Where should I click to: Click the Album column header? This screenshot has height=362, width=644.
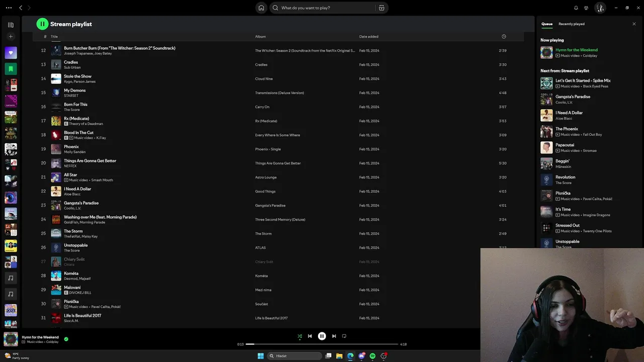[x=260, y=37]
